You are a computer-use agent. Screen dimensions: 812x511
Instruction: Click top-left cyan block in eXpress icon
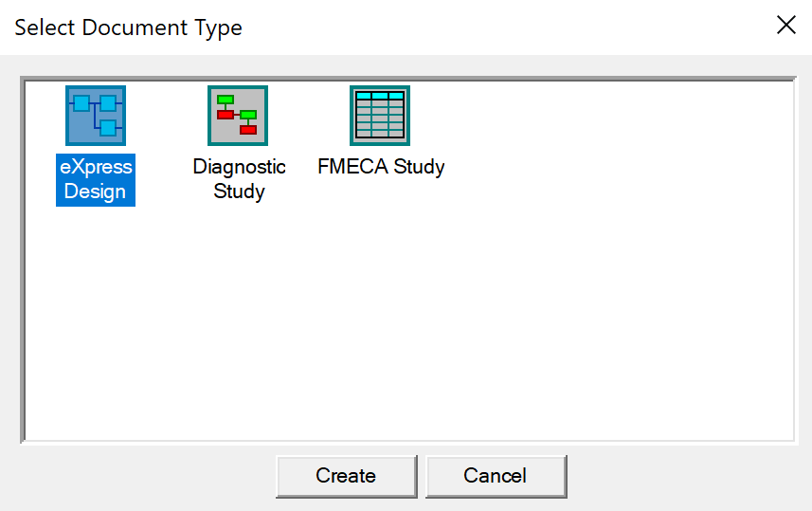pyautogui.click(x=81, y=103)
